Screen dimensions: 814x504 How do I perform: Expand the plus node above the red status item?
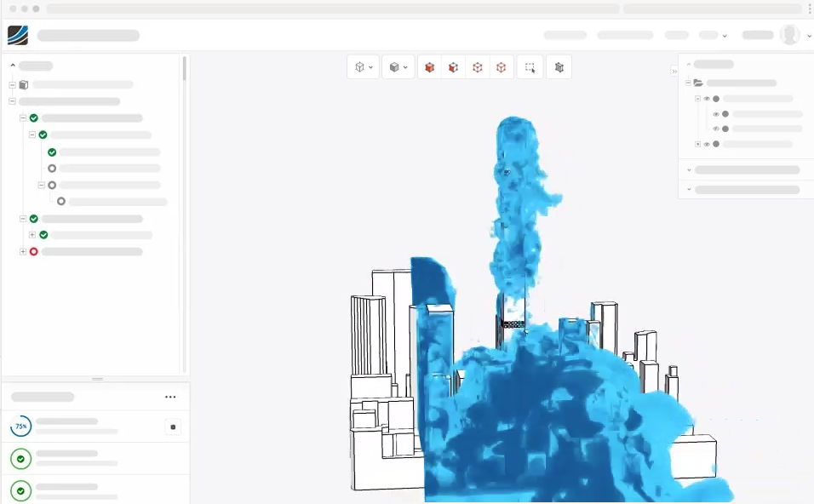[32, 235]
